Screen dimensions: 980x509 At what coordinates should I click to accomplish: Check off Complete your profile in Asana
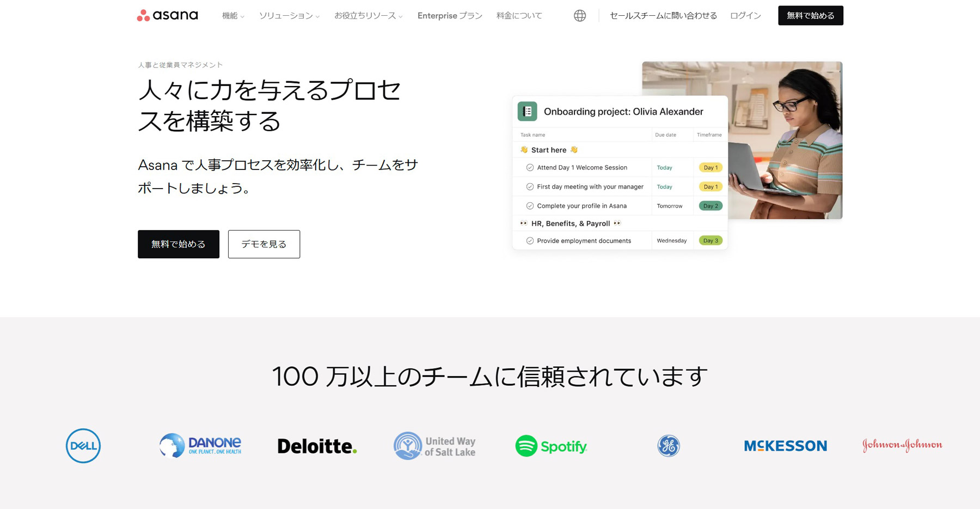[x=530, y=206]
